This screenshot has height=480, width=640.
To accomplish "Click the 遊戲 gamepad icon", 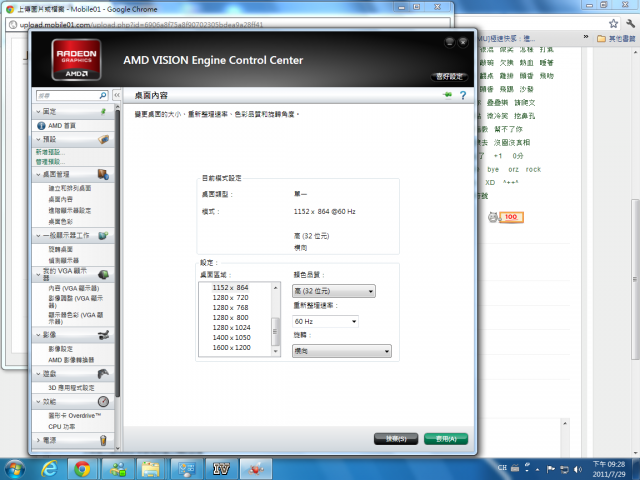I will click(x=103, y=373).
